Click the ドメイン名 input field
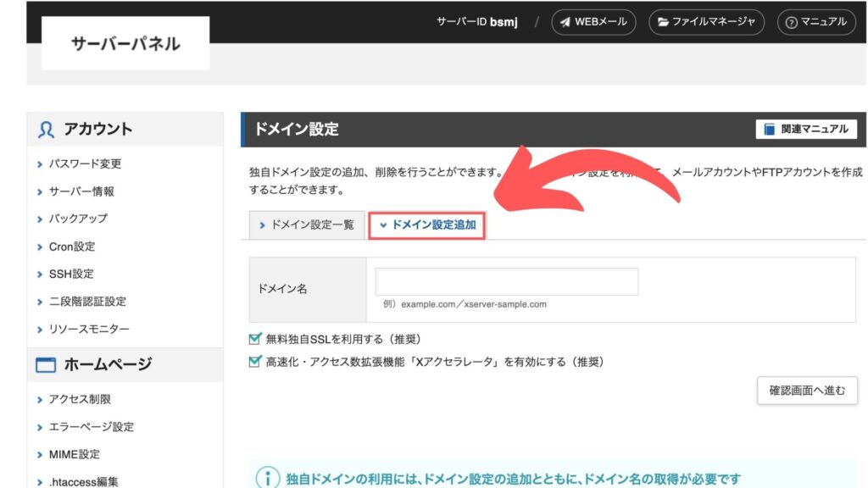This screenshot has height=488, width=868. click(507, 282)
